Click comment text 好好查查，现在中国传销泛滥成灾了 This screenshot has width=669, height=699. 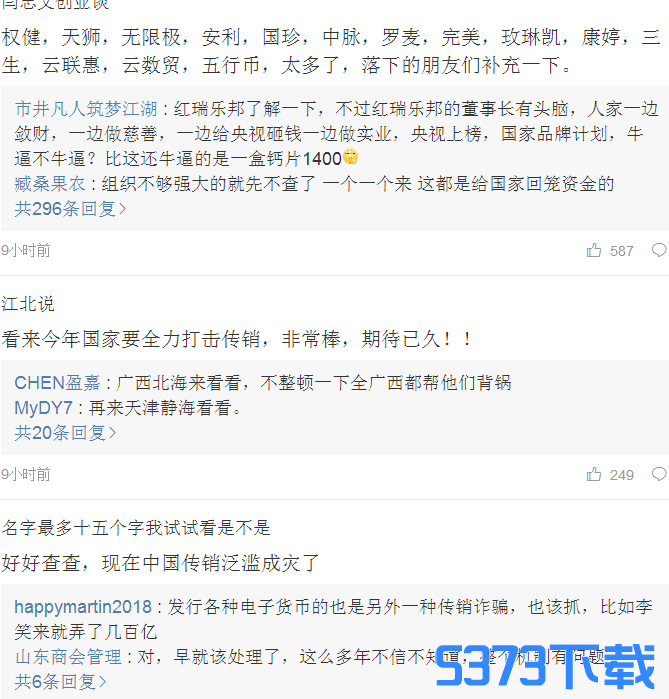coord(160,563)
